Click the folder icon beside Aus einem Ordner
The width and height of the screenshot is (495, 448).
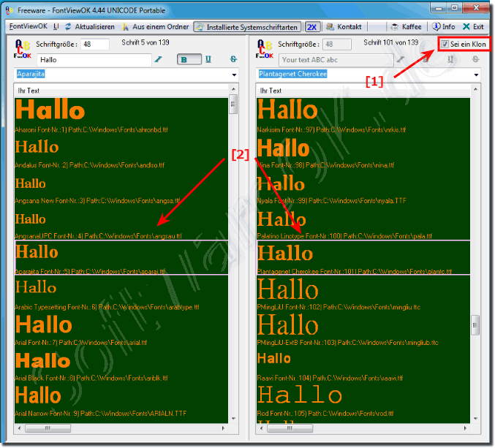pos(125,27)
